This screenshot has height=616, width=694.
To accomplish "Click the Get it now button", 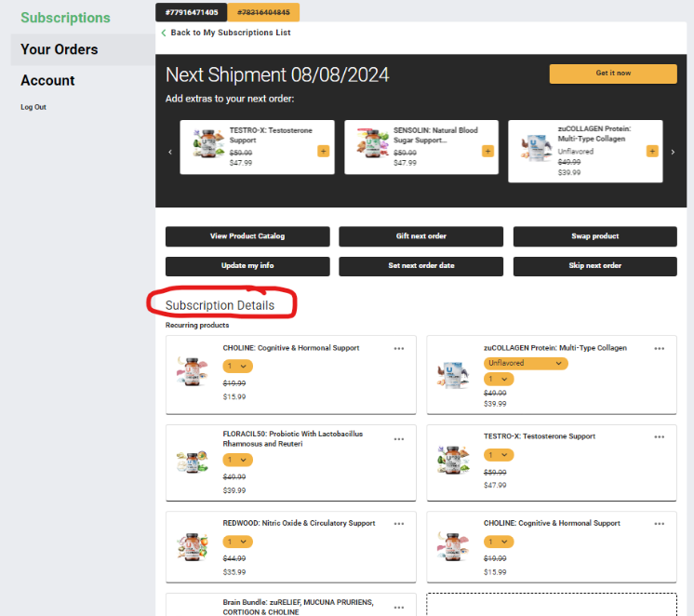I will (613, 74).
